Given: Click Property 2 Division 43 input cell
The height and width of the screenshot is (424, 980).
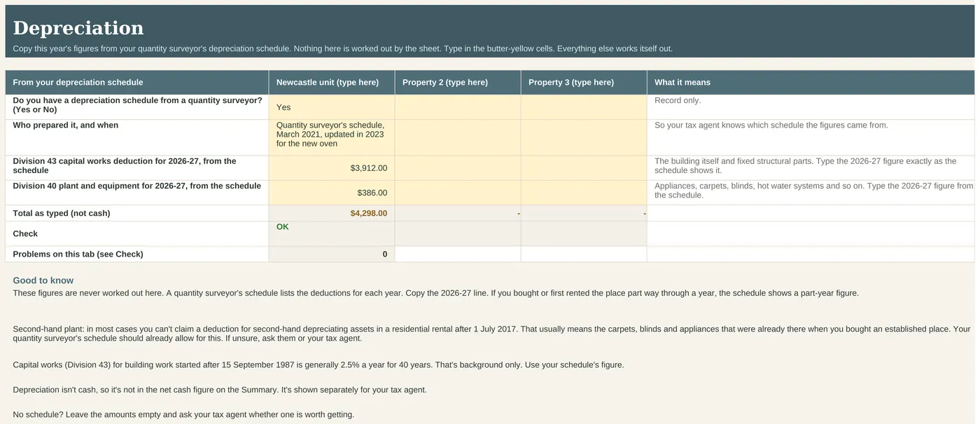Looking at the screenshot, I should point(458,168).
